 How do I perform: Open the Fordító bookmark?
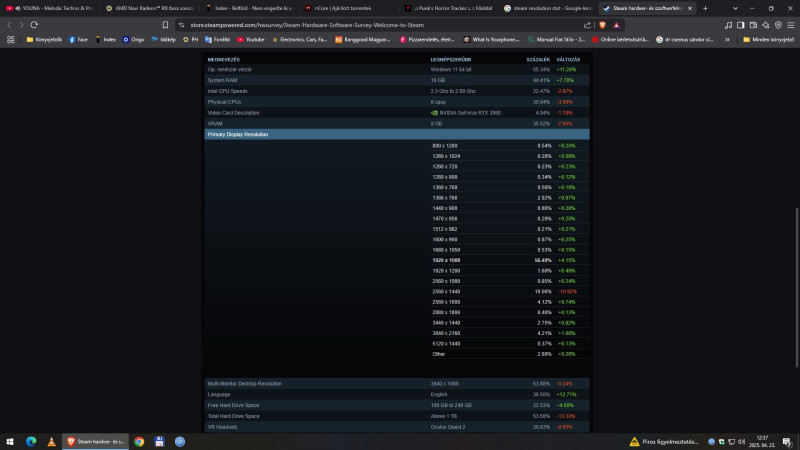coord(217,39)
